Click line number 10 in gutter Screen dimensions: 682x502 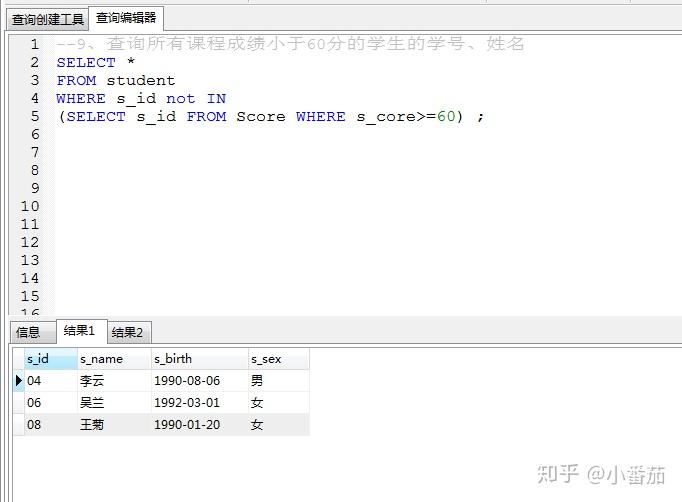click(x=30, y=206)
